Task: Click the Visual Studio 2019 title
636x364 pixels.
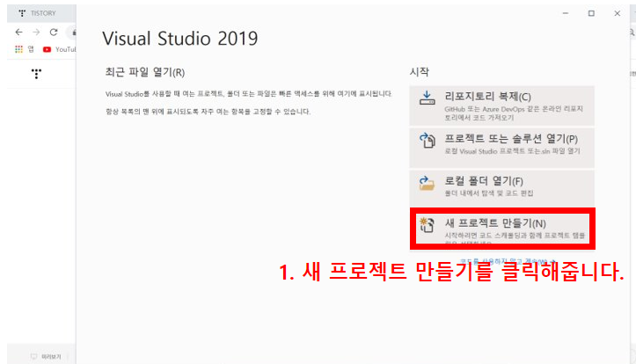Action: (x=179, y=39)
